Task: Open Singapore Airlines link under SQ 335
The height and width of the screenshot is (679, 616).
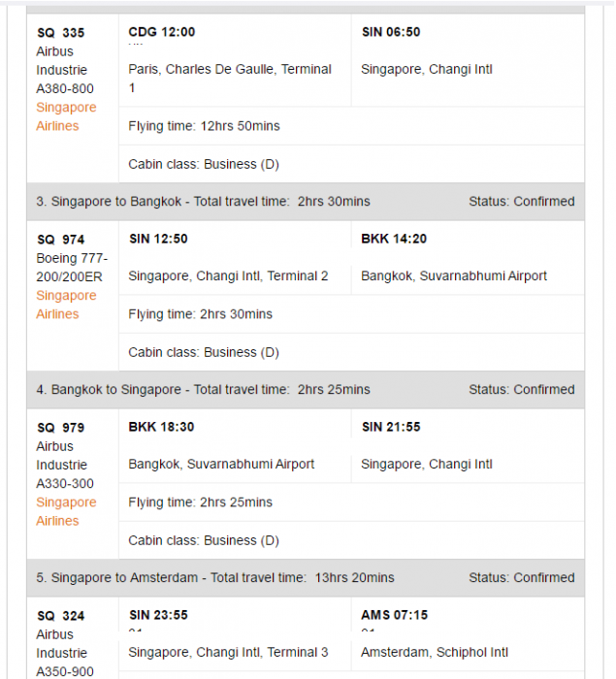Action: pyautogui.click(x=66, y=116)
